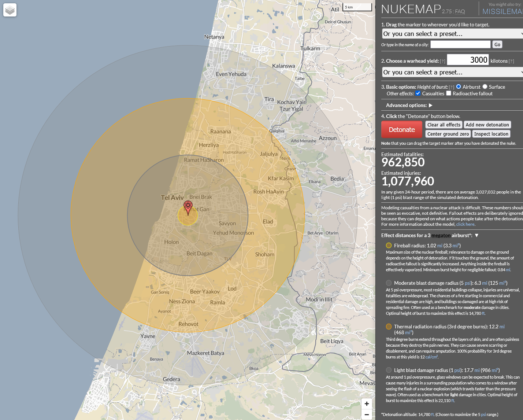523x420 pixels.
Task: Click the cal/cm² unit link
Action: tap(432, 357)
